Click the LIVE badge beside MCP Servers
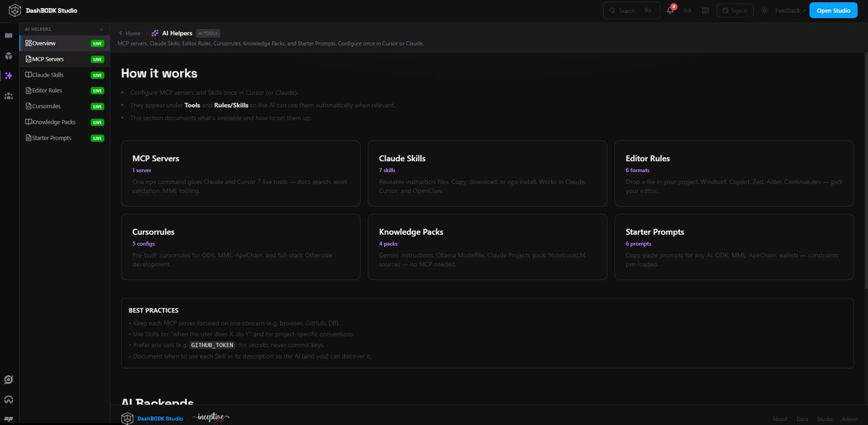 [97, 59]
